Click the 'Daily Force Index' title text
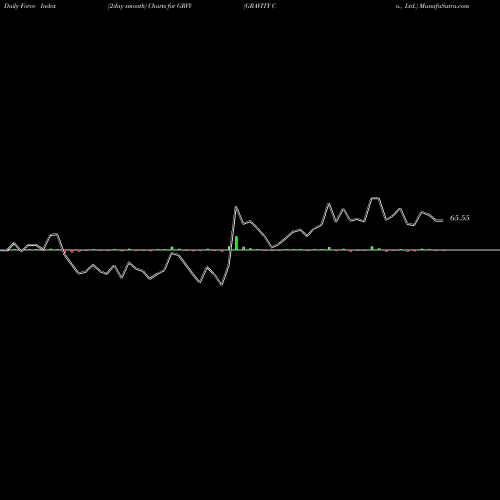 click(30, 6)
